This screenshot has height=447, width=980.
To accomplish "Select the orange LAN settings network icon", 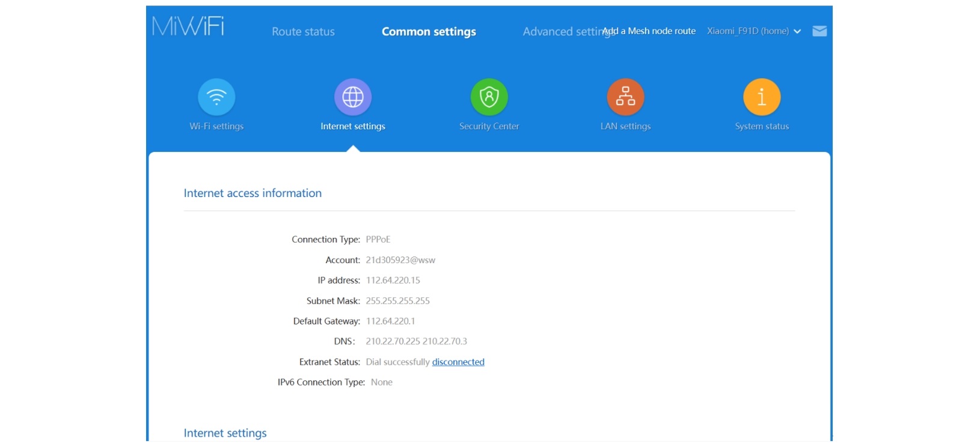I will pyautogui.click(x=625, y=97).
